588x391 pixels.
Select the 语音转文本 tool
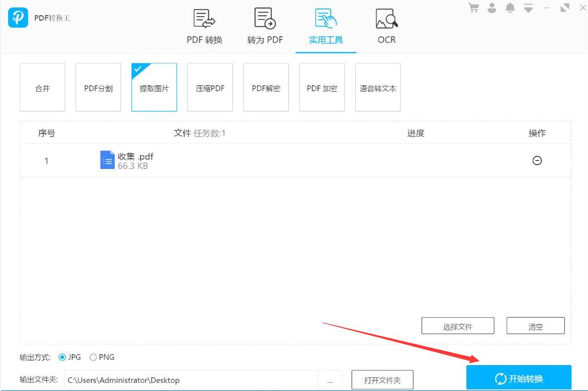(x=378, y=88)
